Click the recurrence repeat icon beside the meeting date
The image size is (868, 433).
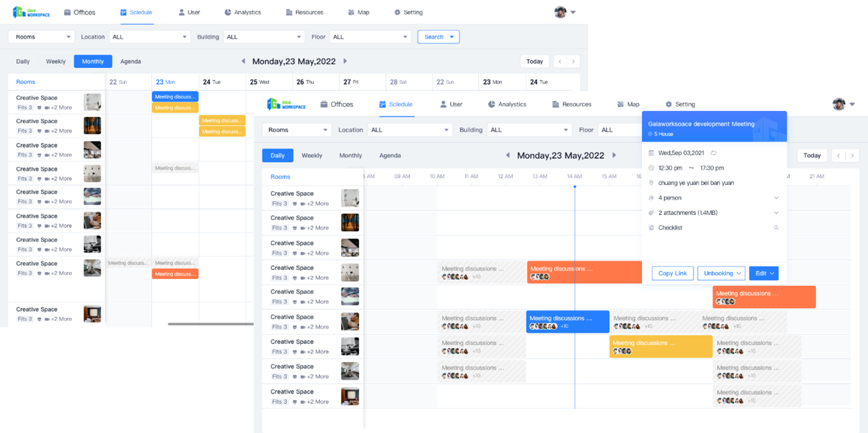[714, 153]
